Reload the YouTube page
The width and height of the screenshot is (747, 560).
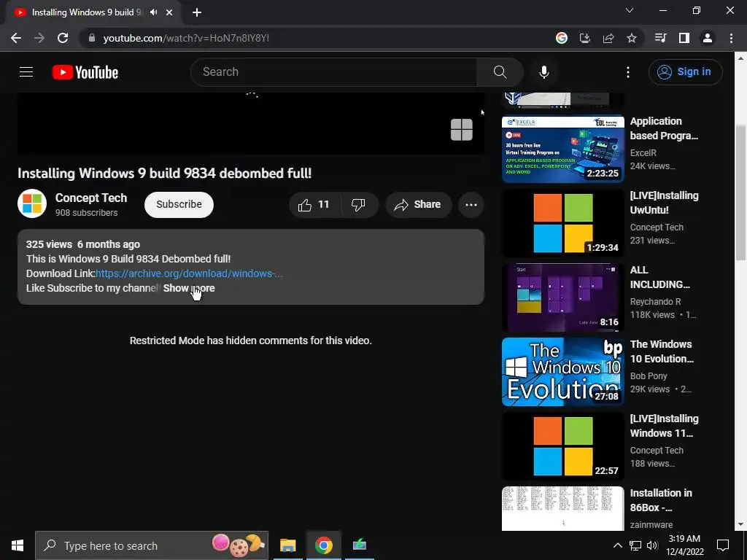(63, 38)
